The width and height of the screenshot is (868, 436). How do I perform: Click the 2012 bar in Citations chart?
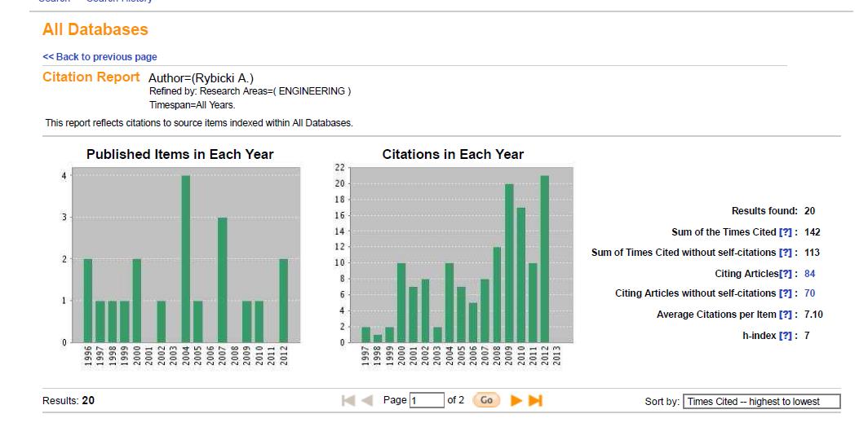click(545, 259)
